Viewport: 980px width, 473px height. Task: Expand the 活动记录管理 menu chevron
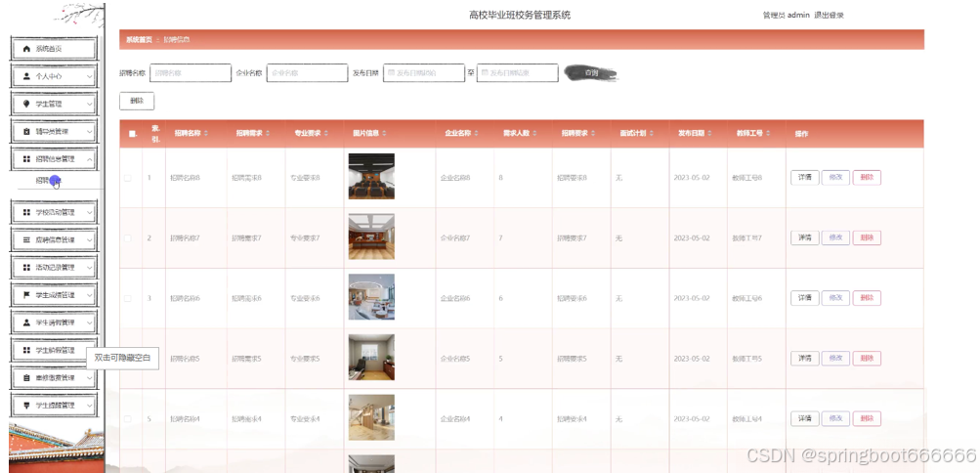point(89,268)
